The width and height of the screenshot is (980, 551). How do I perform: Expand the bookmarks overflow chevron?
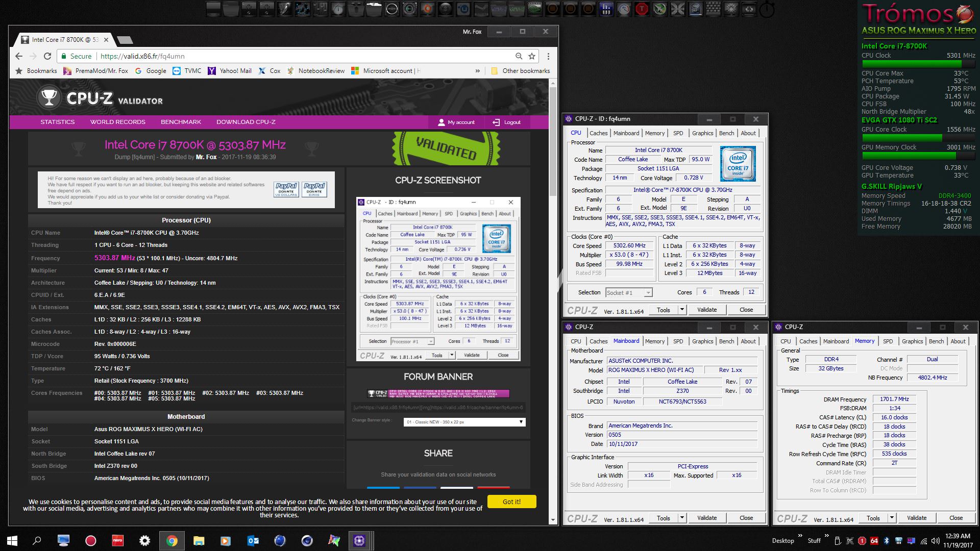point(477,71)
